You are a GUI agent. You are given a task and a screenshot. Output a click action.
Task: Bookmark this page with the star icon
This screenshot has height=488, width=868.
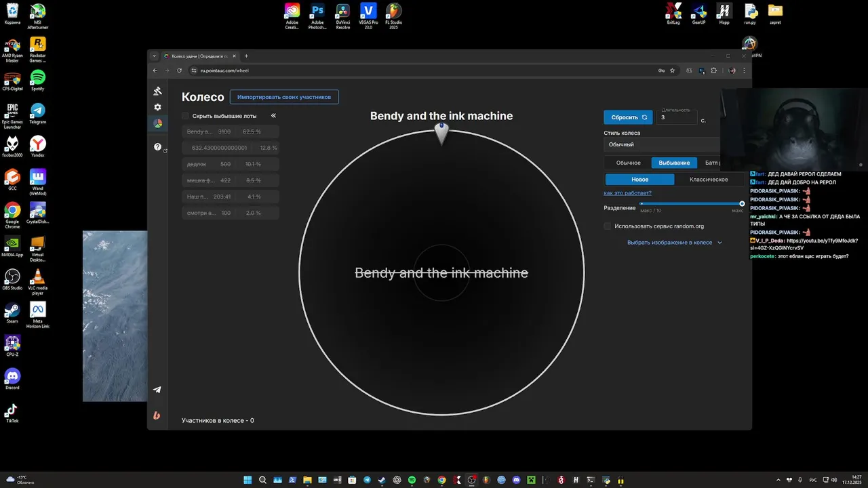point(672,70)
